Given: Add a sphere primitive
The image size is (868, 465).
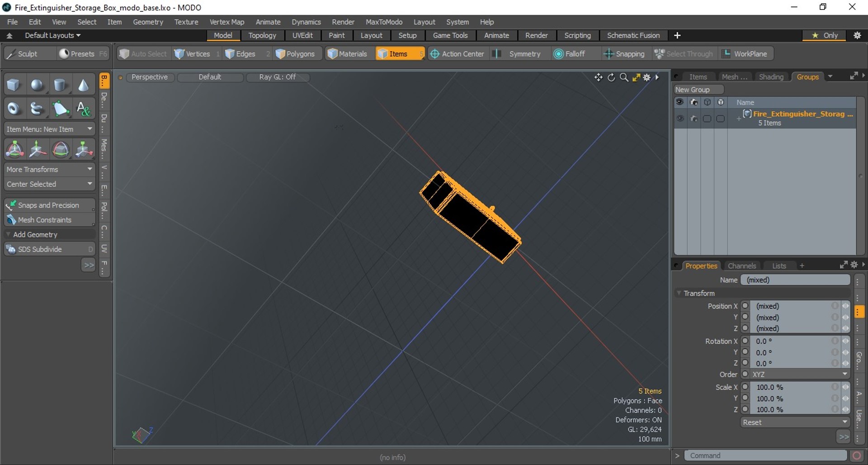Looking at the screenshot, I should (x=37, y=85).
